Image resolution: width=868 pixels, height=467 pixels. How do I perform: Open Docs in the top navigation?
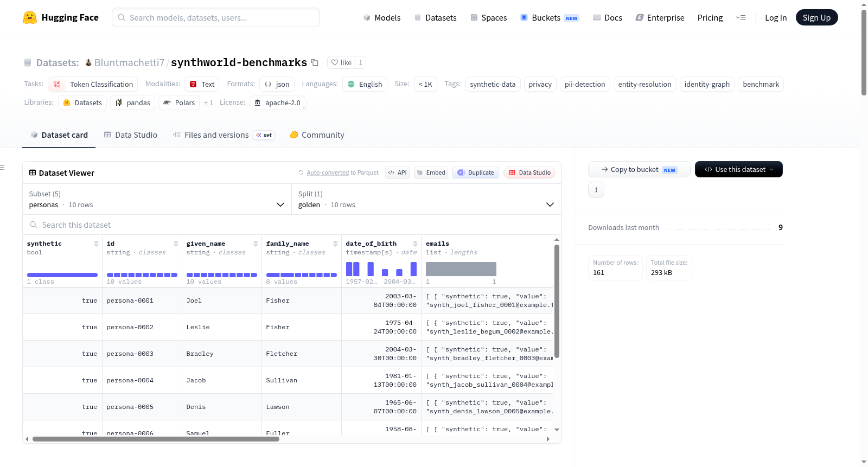tap(608, 17)
